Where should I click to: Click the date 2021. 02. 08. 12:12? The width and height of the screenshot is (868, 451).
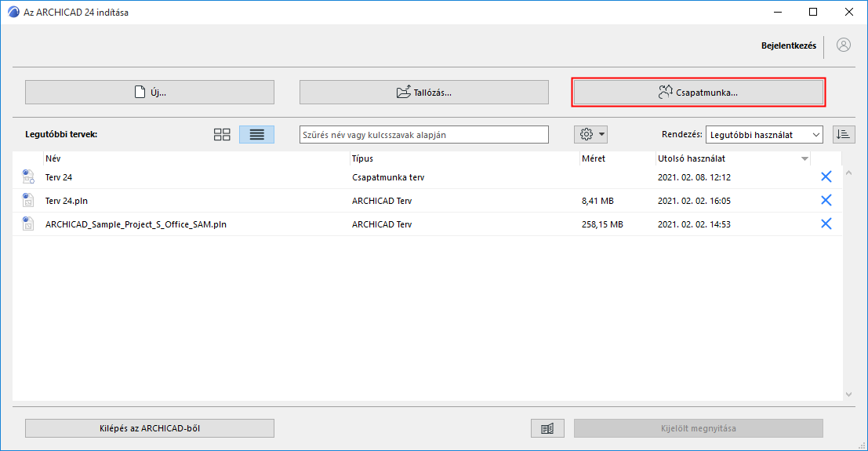coord(694,177)
